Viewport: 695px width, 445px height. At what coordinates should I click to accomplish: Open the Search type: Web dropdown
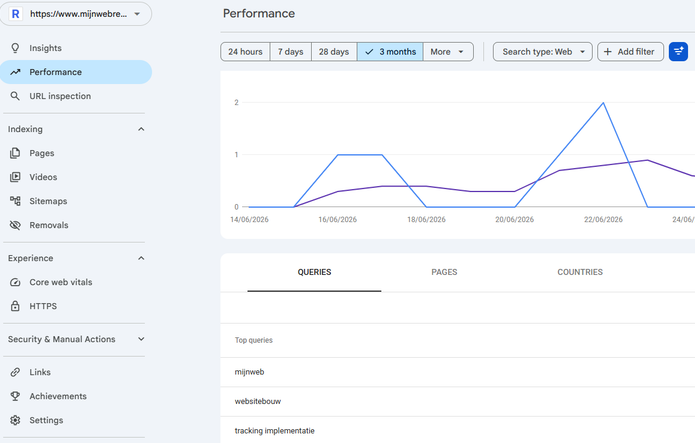[543, 51]
